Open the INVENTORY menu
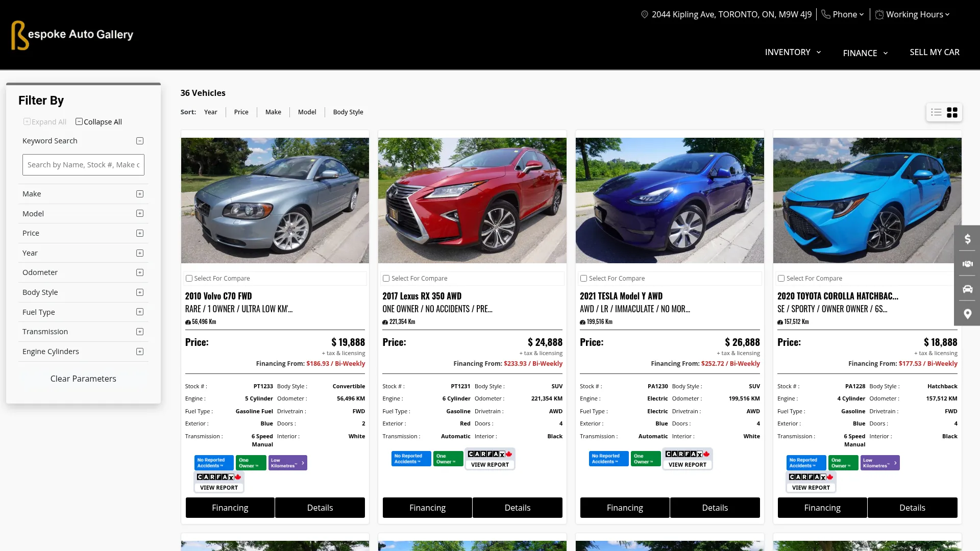The width and height of the screenshot is (980, 551). [x=793, y=52]
